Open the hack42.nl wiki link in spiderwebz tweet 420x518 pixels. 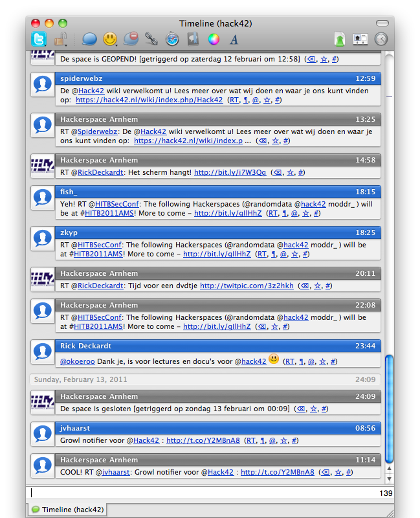149,100
